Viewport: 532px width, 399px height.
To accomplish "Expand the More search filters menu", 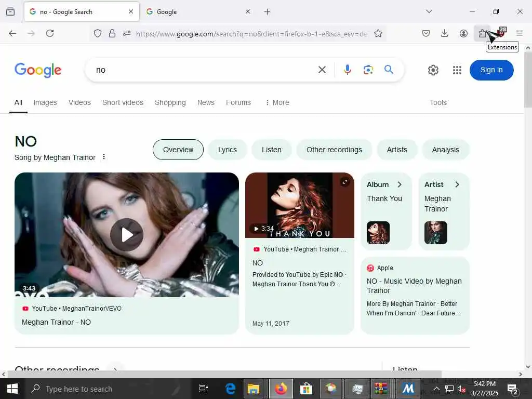I will pyautogui.click(x=277, y=102).
